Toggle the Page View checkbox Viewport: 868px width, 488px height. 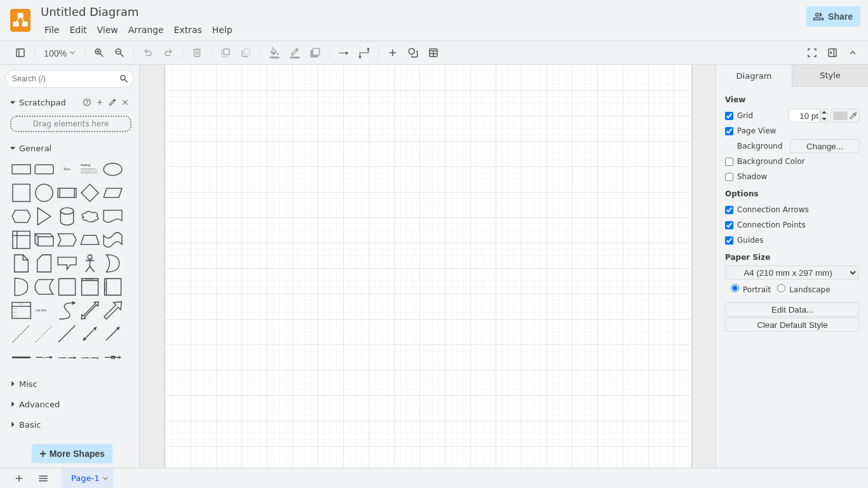click(x=729, y=131)
